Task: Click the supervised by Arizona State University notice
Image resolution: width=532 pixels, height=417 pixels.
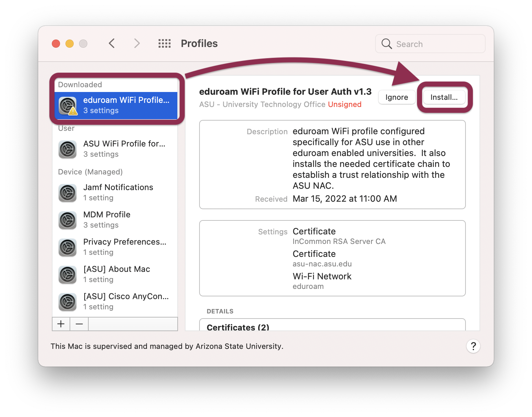Action: [167, 346]
